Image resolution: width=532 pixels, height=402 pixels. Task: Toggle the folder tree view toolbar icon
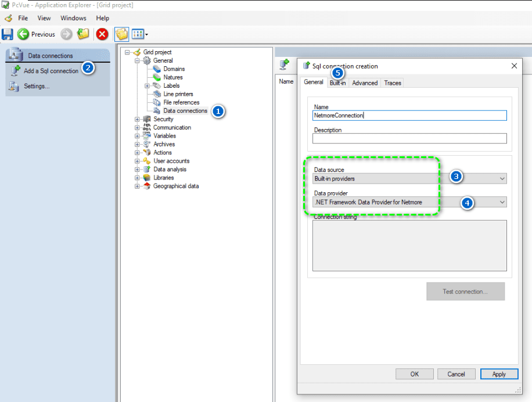tap(122, 34)
